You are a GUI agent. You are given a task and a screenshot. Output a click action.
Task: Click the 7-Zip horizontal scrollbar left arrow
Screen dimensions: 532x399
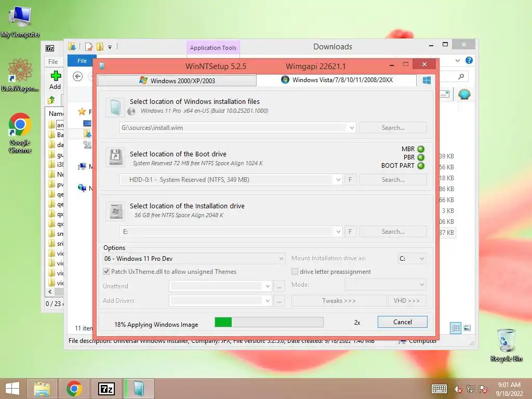point(50,292)
